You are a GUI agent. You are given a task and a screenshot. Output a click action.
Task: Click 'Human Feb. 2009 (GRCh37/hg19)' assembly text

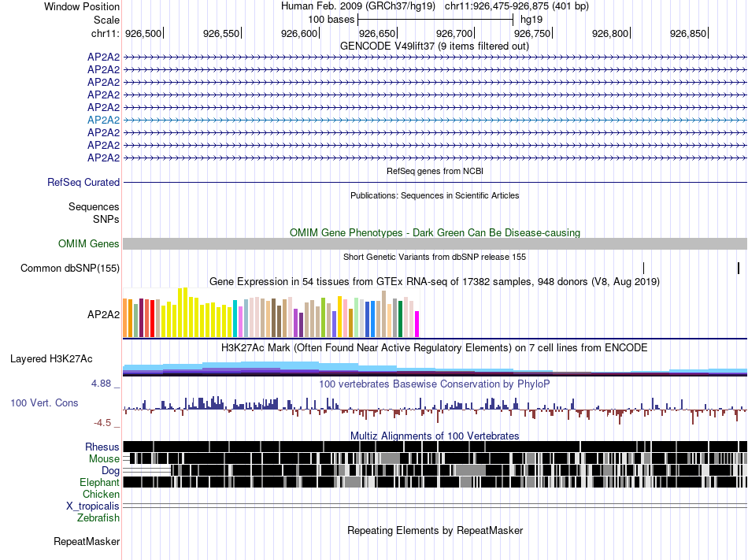[x=358, y=6]
